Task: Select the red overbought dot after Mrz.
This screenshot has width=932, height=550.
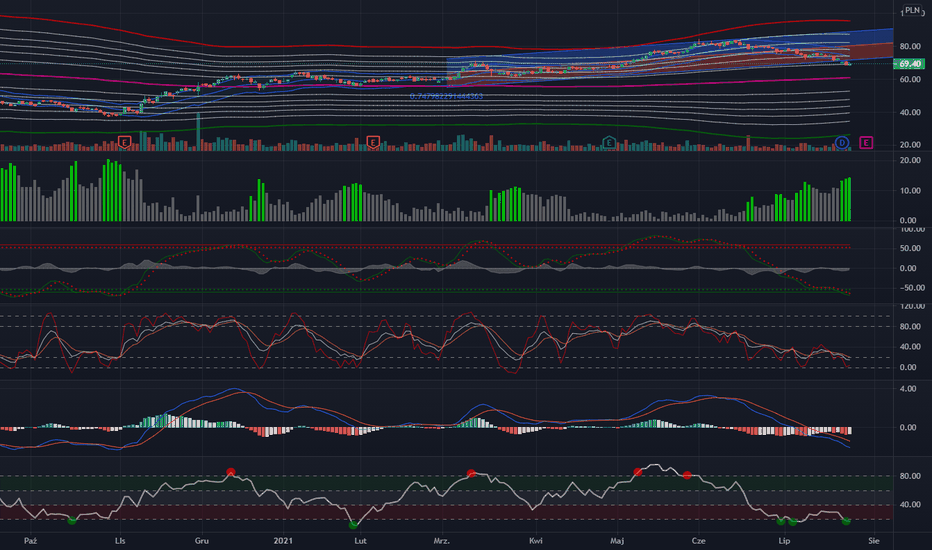Action: 471,474
